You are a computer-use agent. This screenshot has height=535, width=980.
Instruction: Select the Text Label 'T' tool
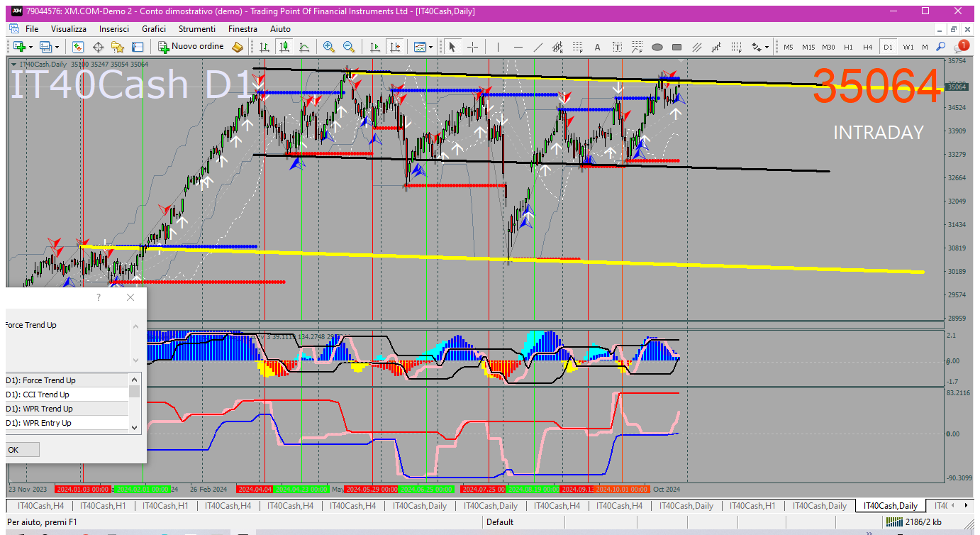click(x=617, y=47)
